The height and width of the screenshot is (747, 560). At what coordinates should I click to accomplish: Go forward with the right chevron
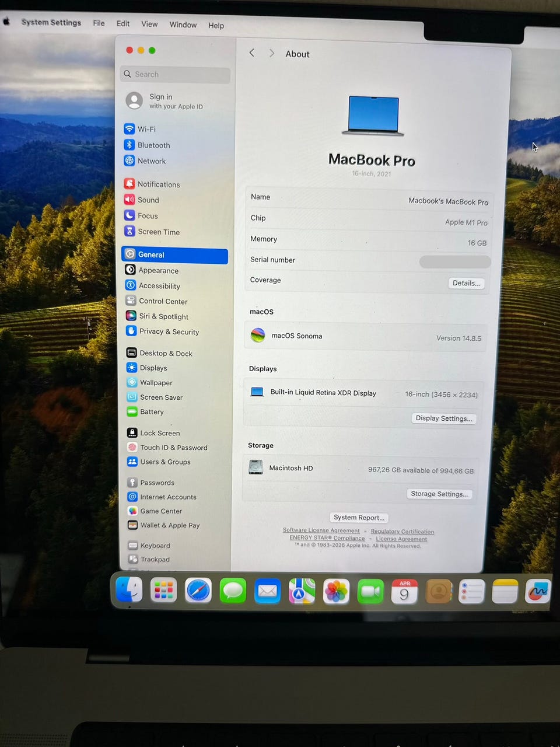[272, 53]
